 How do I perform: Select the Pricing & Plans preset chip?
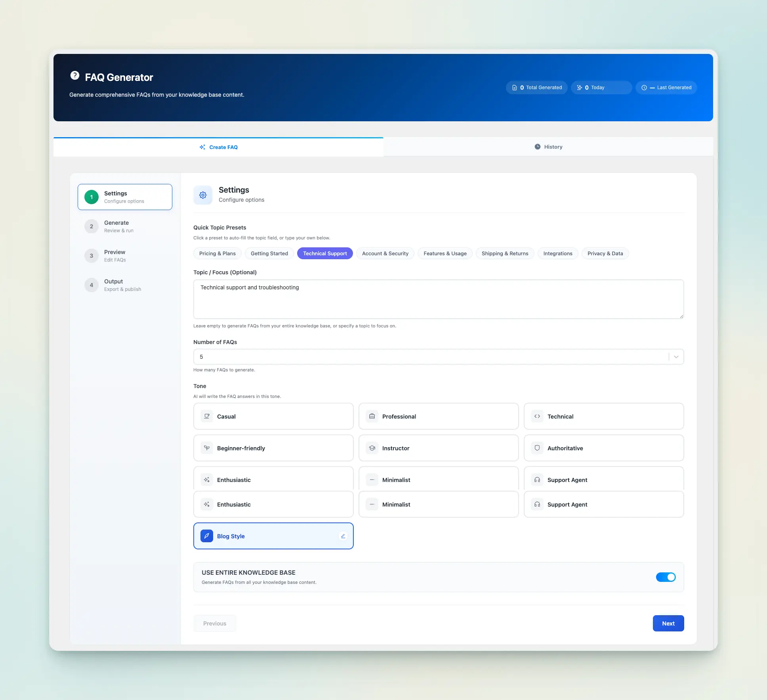coord(218,253)
